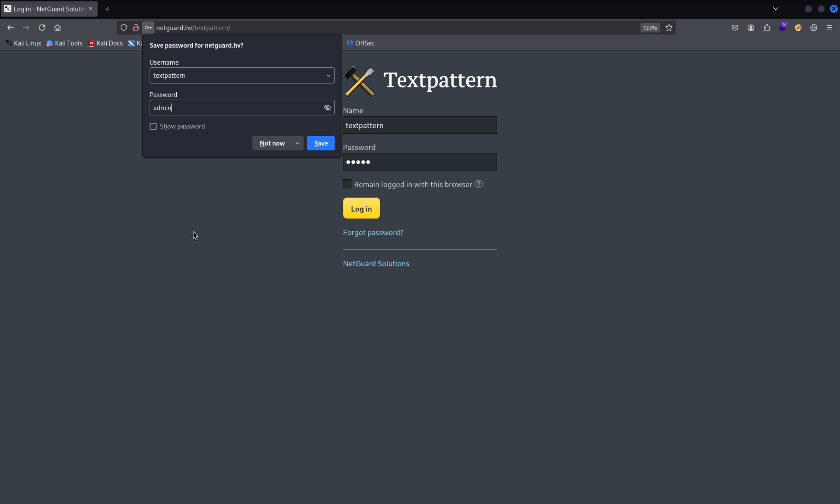Click the Textpattern hammer and chisel logo
The image size is (840, 504).
(359, 81)
